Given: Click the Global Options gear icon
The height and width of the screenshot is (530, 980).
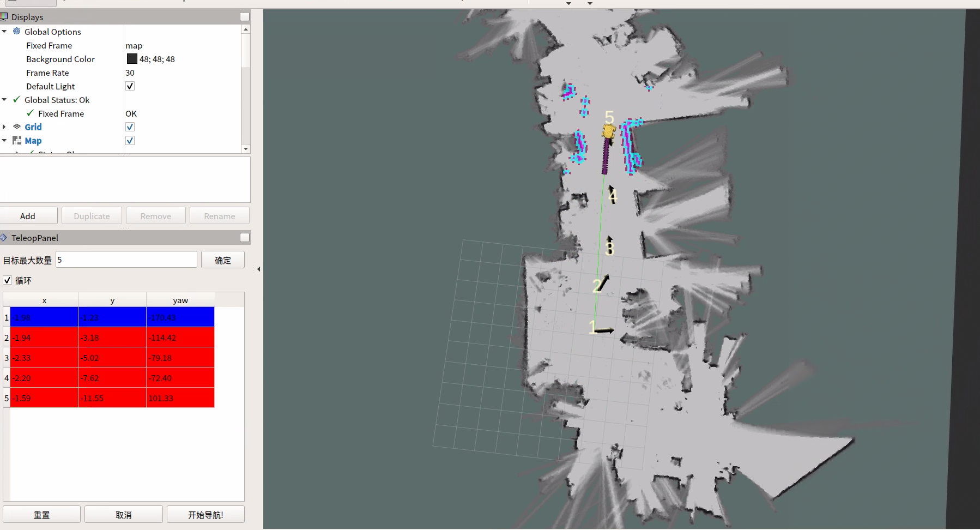Looking at the screenshot, I should (x=17, y=32).
